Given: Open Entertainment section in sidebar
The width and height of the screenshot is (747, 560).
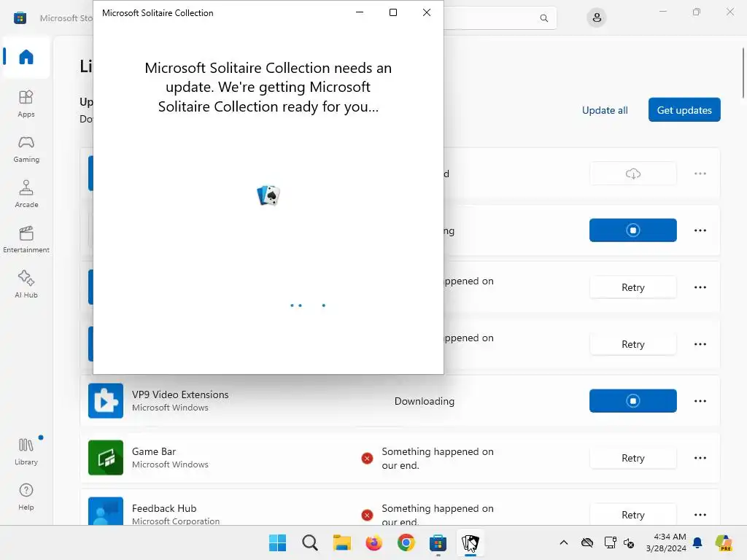Looking at the screenshot, I should [26, 239].
